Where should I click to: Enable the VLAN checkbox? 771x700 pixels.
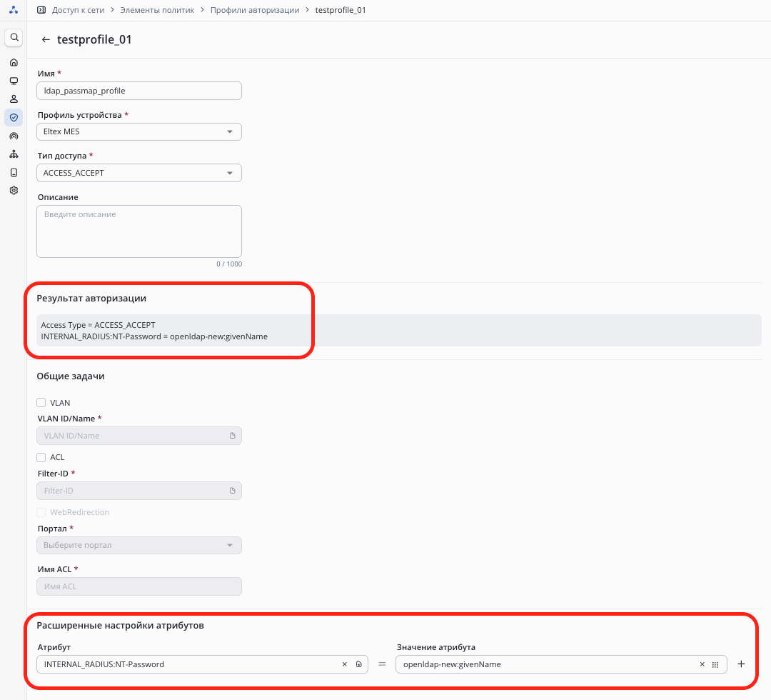[x=41, y=403]
